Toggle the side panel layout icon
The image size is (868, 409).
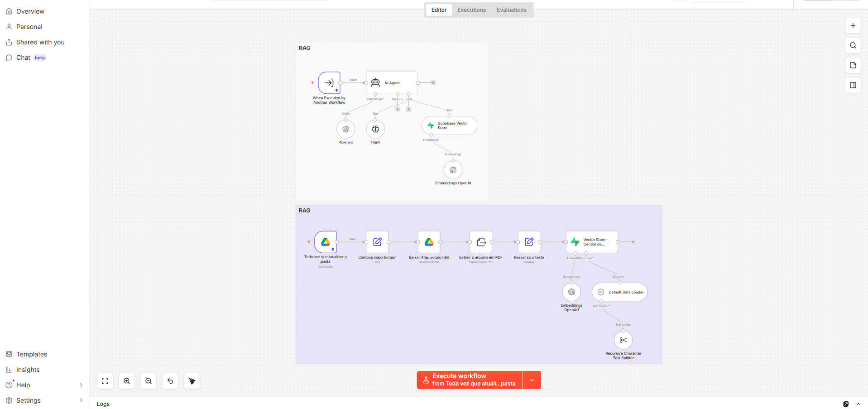click(x=853, y=85)
